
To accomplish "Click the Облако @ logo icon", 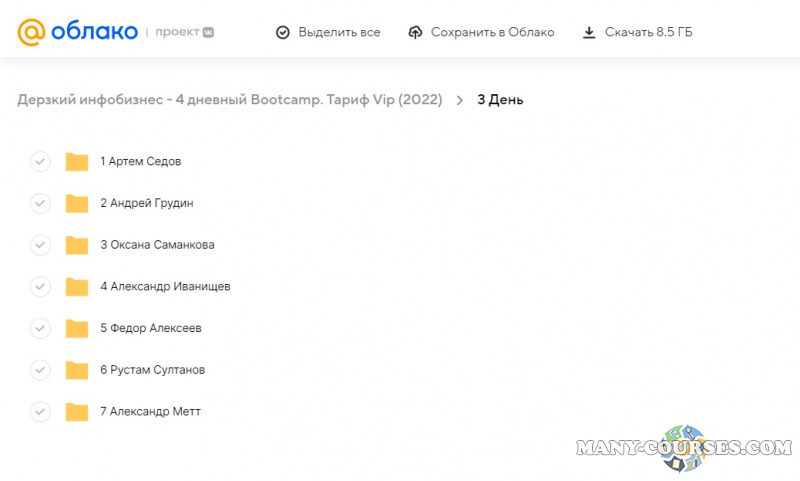I will (x=31, y=32).
